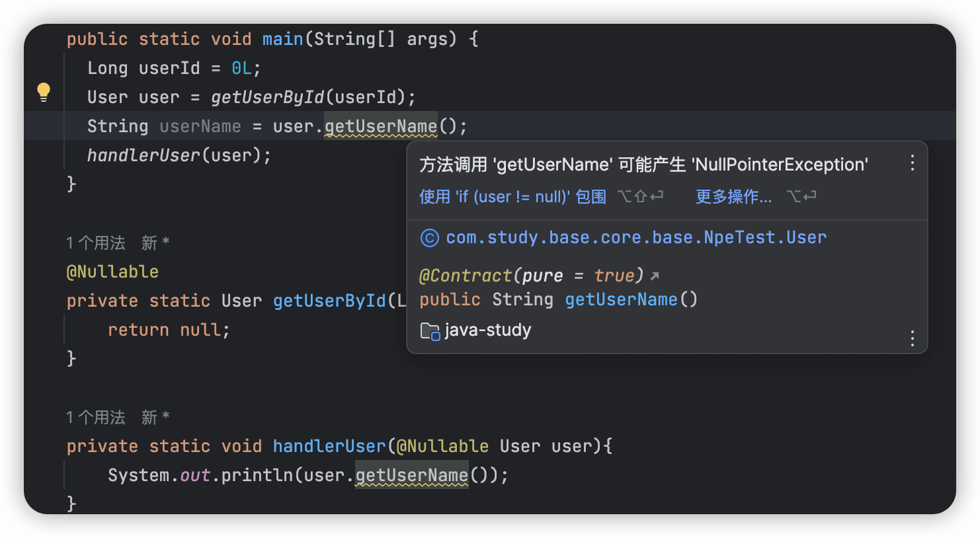Screen dimensions: 980x538
Task: Click the @Nullable annotation above getUserById
Action: (112, 272)
